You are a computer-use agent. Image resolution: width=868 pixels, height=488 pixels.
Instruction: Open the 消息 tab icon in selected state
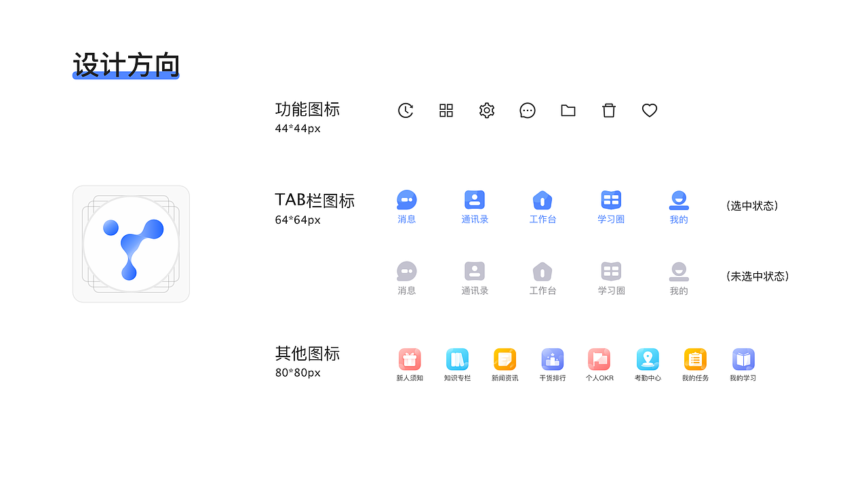click(x=406, y=200)
